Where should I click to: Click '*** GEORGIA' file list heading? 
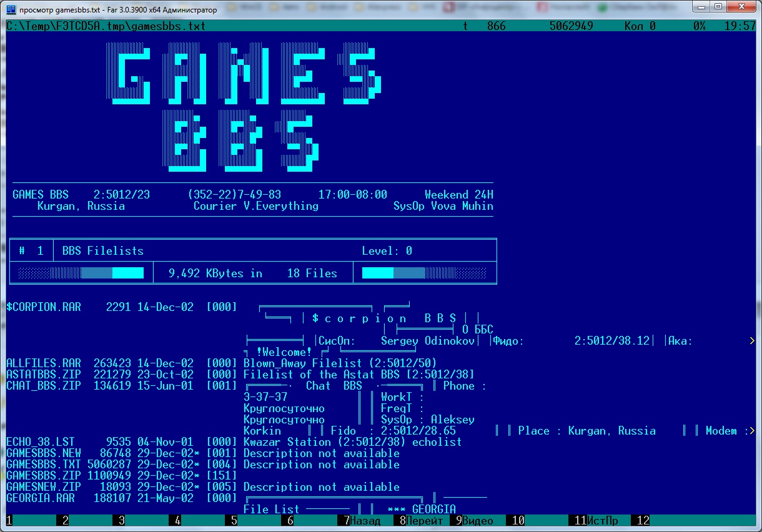(422, 510)
